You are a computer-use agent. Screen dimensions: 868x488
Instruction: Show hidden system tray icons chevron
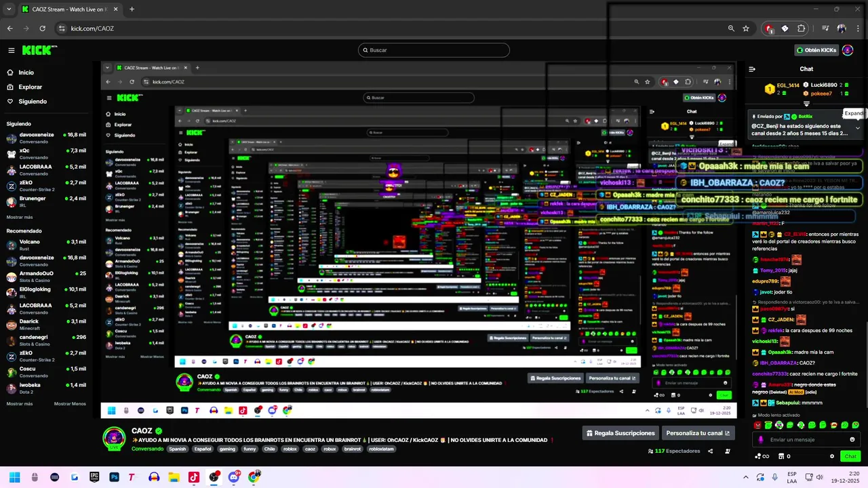point(746,477)
